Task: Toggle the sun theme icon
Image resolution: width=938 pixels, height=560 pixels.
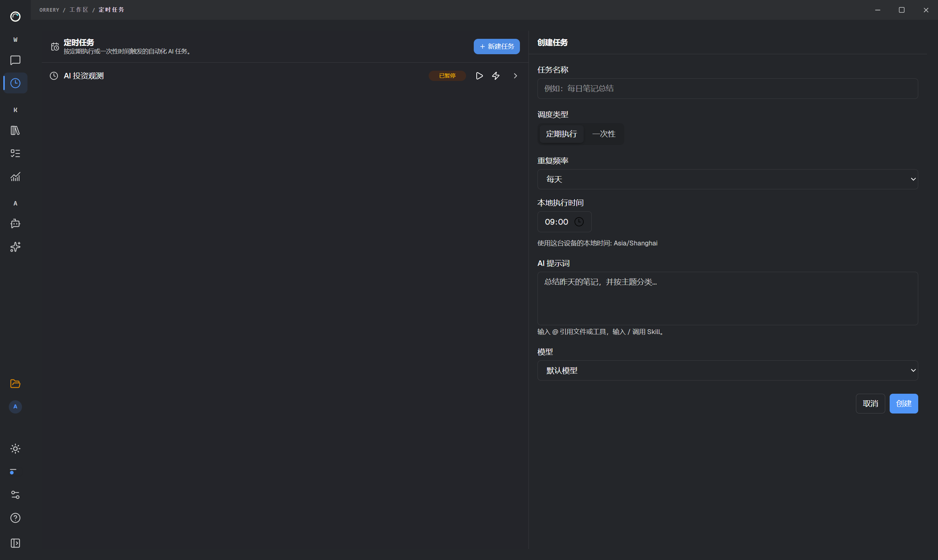Action: pyautogui.click(x=15, y=449)
